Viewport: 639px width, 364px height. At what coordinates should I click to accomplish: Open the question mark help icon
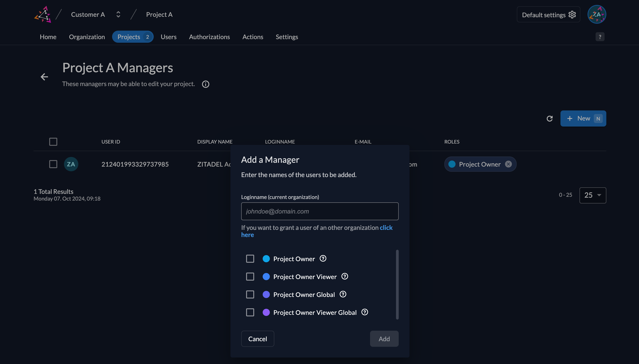click(600, 37)
